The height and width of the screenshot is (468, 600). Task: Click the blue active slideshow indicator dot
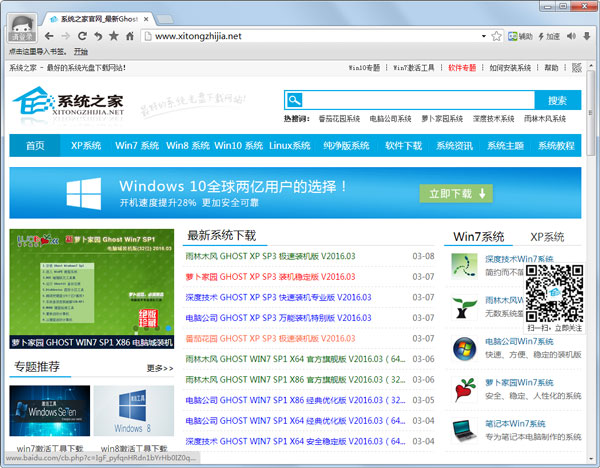[x=168, y=328]
